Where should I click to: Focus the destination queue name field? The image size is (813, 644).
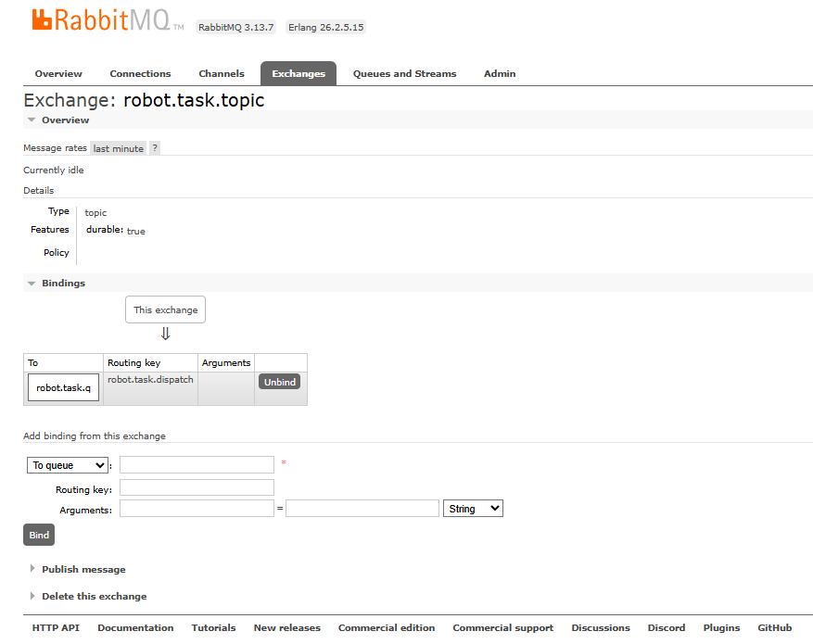click(197, 465)
